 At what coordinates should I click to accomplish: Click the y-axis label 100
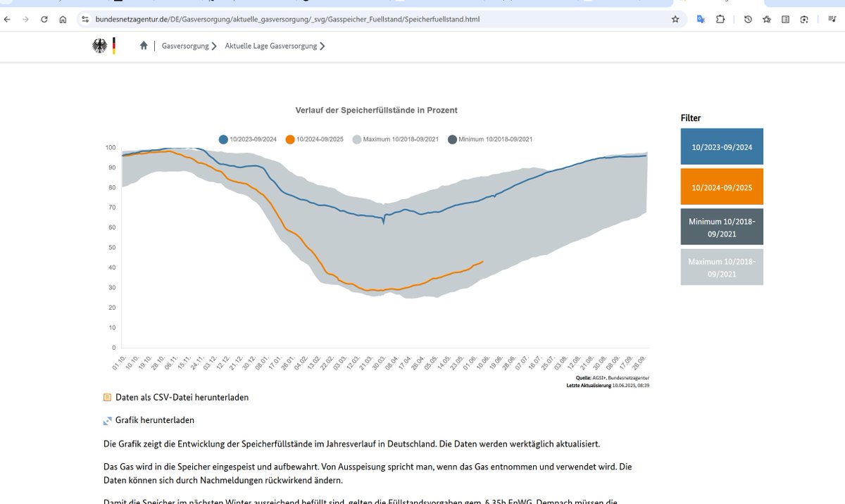(x=111, y=147)
